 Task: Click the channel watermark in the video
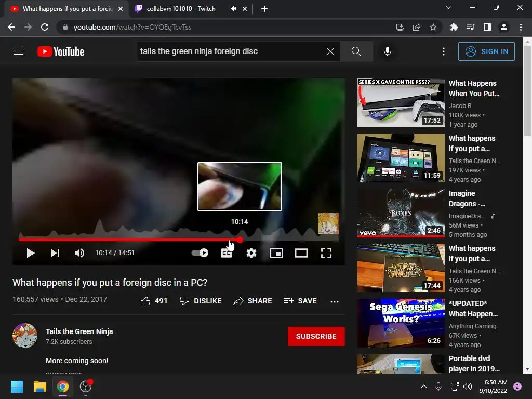pyautogui.click(x=328, y=223)
